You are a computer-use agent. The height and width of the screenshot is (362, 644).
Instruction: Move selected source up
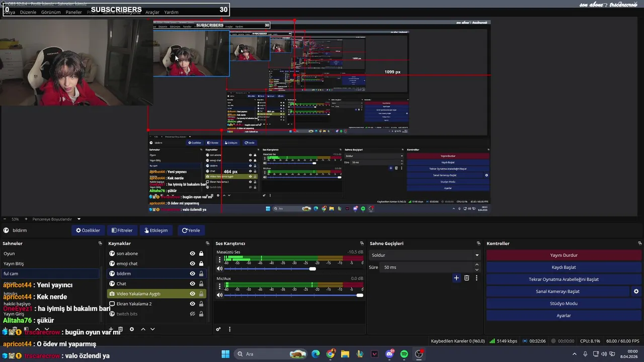tap(143, 329)
